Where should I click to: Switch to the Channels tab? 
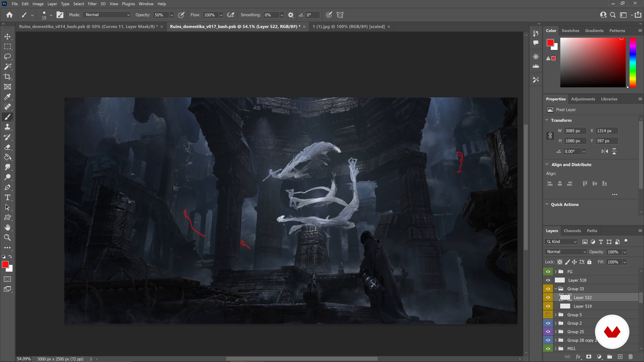coord(572,231)
